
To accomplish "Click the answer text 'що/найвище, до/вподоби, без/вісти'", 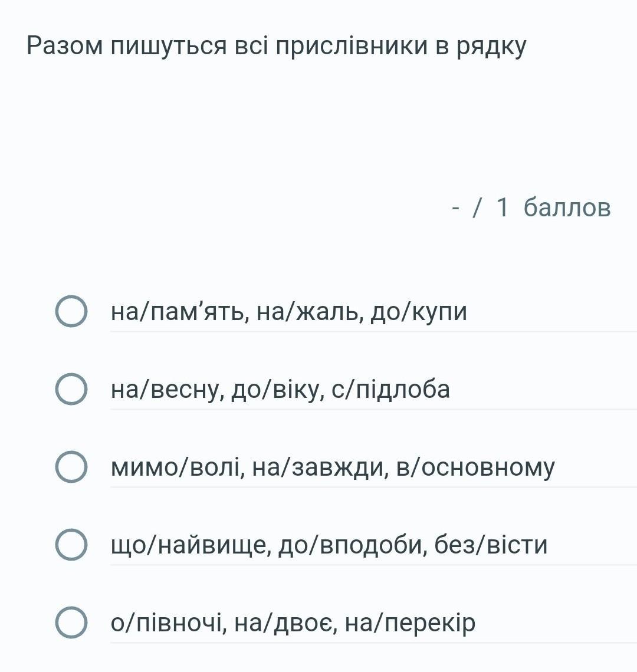I will [x=329, y=544].
